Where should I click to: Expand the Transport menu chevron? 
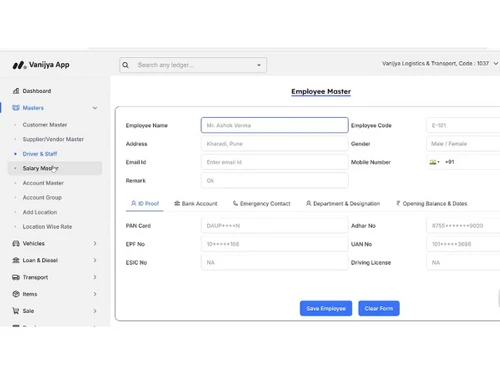95,277
